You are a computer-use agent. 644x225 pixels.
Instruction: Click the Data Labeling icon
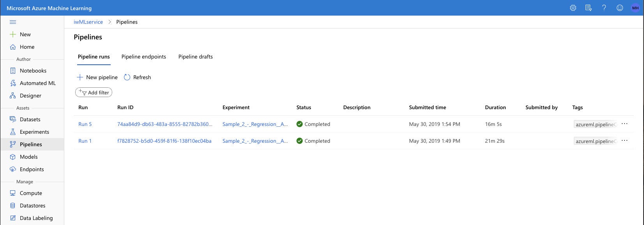13,218
